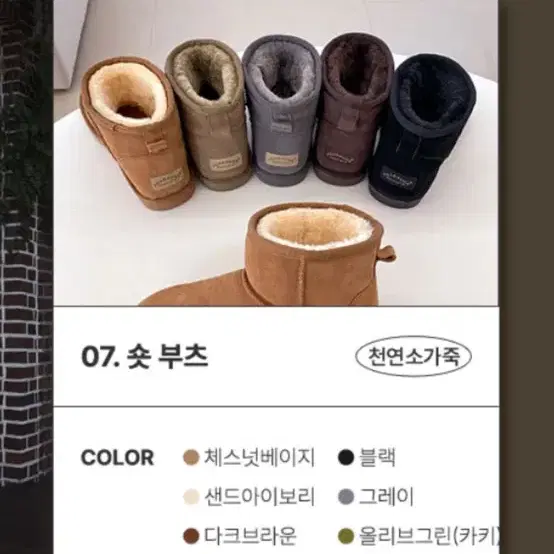The height and width of the screenshot is (554, 554).
Task: Click the 블랙 color label
Action: tap(377, 458)
